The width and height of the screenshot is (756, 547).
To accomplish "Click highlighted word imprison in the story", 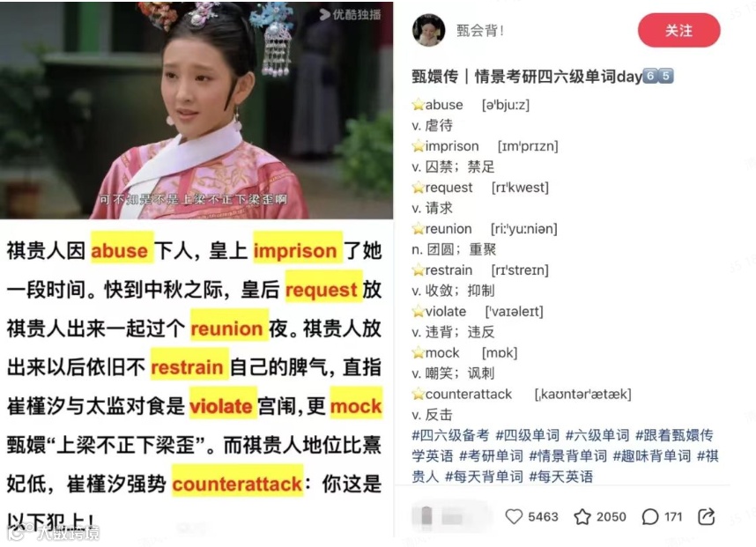I will point(296,251).
